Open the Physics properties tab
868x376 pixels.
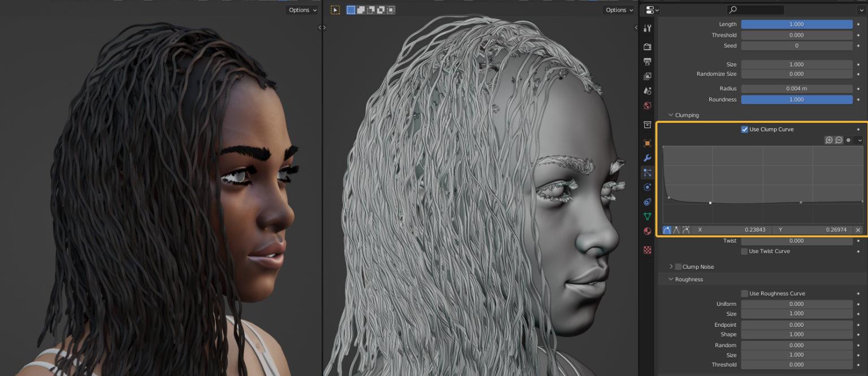pos(647,187)
